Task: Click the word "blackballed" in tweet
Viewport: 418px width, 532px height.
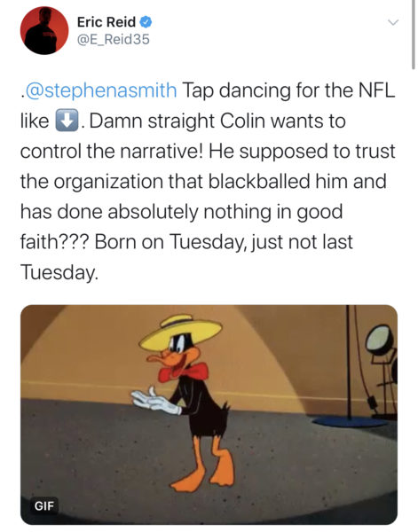Action: point(259,182)
